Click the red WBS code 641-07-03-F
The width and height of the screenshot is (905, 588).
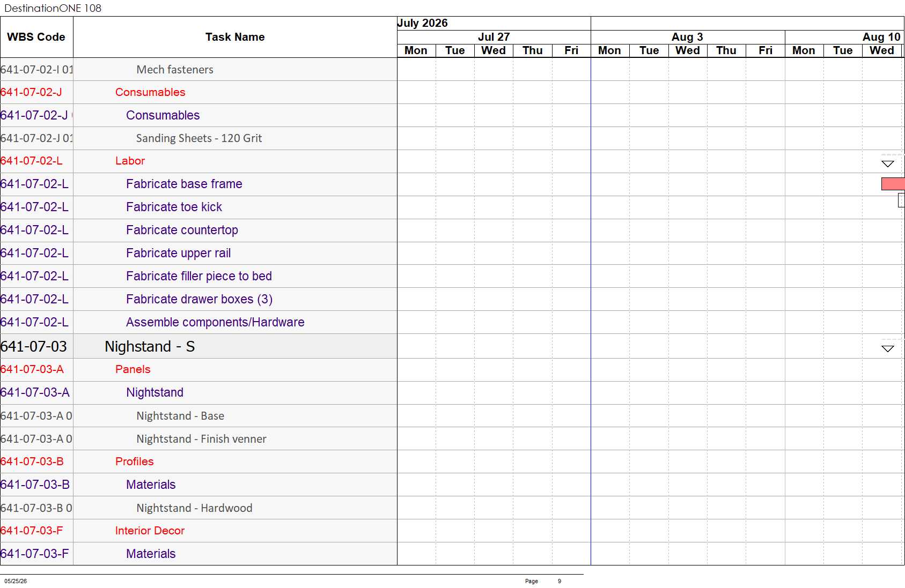coord(32,531)
